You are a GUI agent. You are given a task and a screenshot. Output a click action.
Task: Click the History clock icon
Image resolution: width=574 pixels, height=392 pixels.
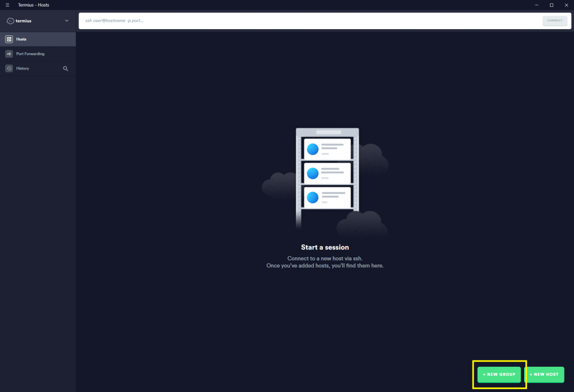(x=9, y=68)
